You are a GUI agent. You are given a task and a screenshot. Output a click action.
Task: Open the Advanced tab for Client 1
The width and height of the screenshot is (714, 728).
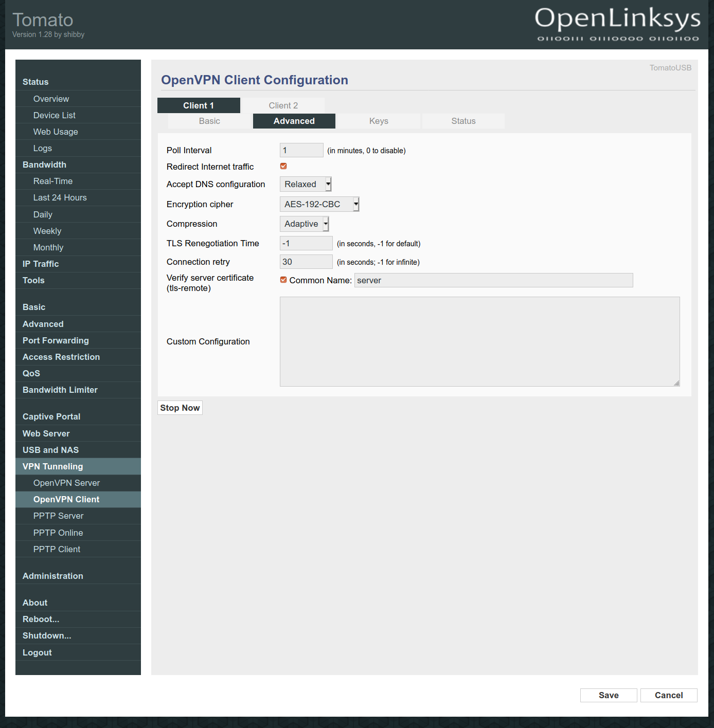294,121
